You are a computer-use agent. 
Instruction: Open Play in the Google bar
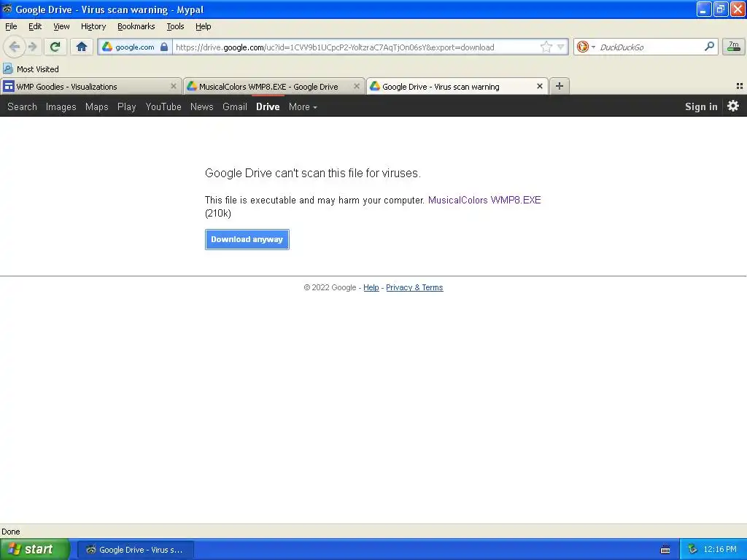(x=127, y=106)
